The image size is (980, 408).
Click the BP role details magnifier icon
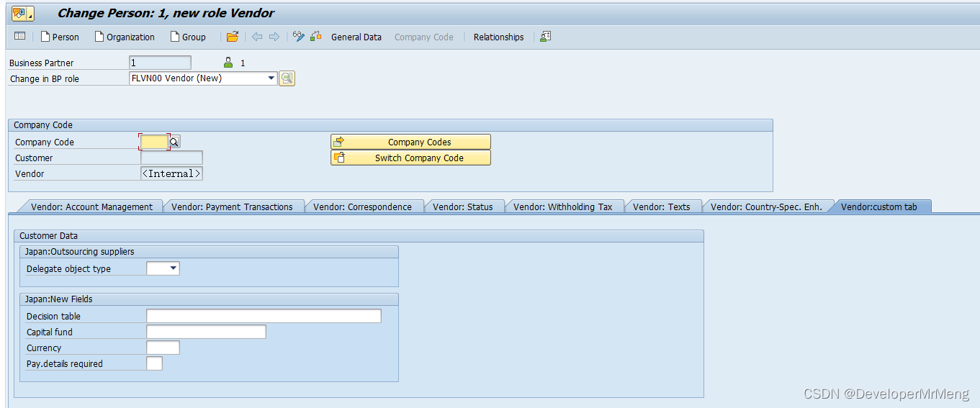(287, 78)
